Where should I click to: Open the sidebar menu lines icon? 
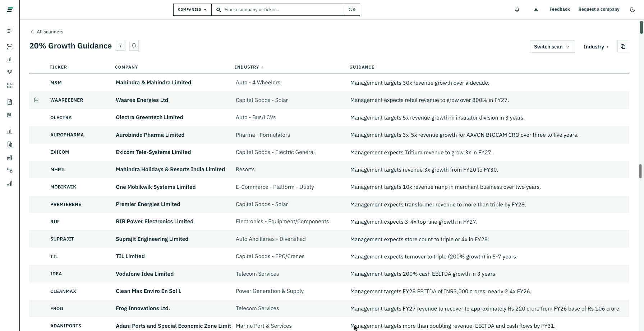(10, 31)
